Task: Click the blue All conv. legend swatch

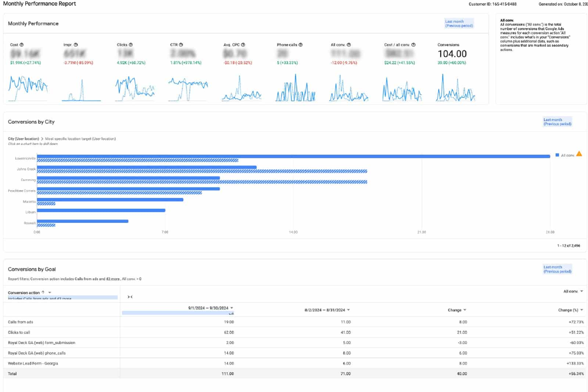Action: click(x=557, y=155)
